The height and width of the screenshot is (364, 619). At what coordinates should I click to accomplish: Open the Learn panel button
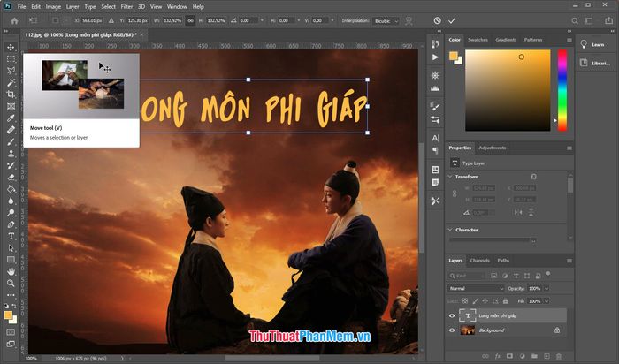(x=593, y=44)
